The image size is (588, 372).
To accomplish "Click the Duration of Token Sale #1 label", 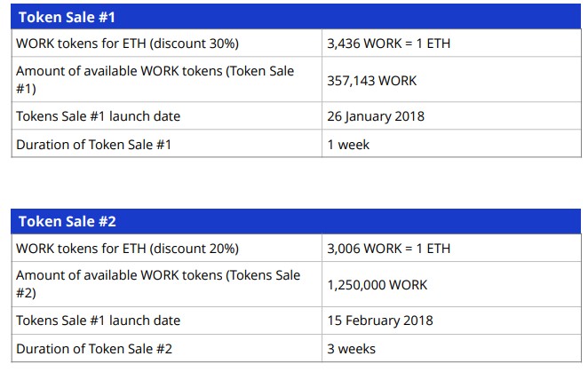I will (94, 145).
